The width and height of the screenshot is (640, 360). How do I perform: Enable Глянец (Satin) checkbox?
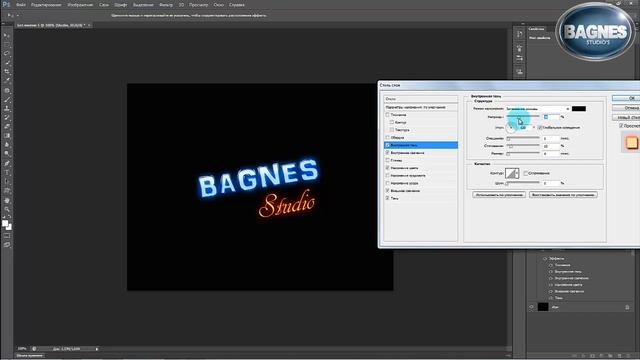[x=387, y=160]
